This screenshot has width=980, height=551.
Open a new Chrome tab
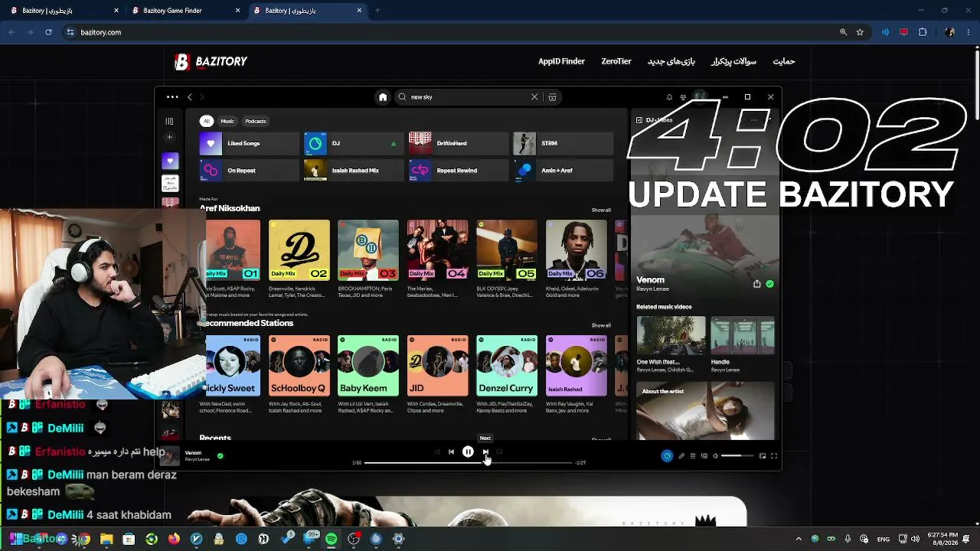click(x=377, y=11)
